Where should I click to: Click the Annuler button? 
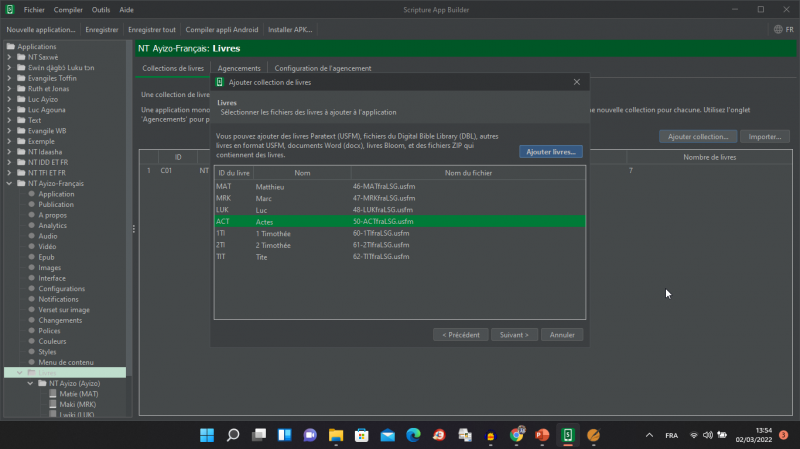coord(561,334)
